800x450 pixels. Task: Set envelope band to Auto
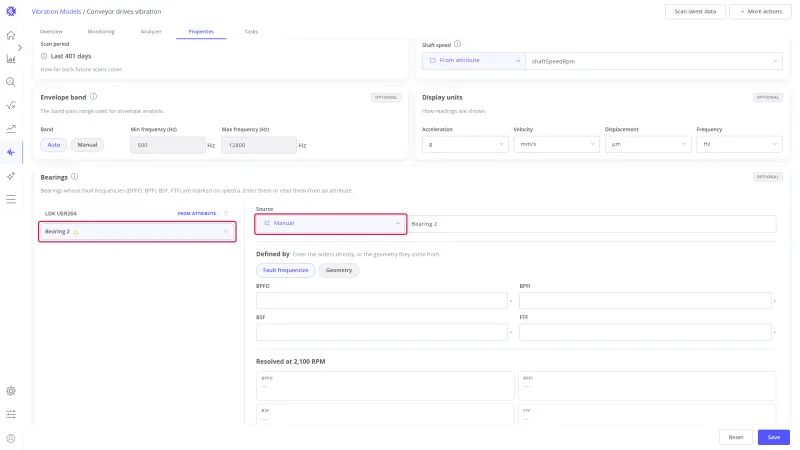(54, 145)
